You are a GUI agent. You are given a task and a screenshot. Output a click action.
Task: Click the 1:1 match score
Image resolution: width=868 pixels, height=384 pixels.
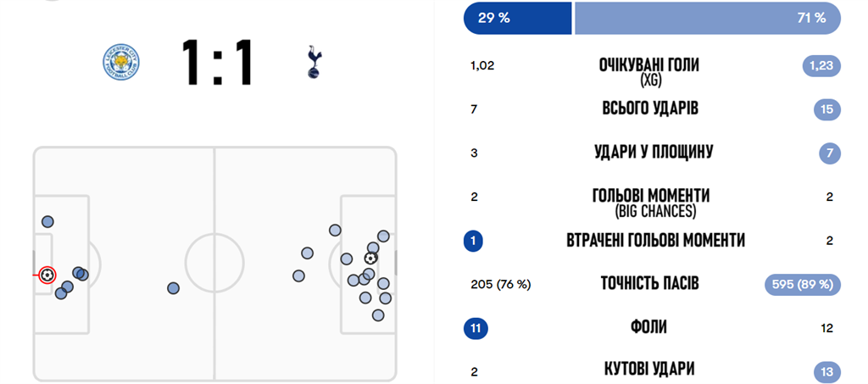coord(217,62)
